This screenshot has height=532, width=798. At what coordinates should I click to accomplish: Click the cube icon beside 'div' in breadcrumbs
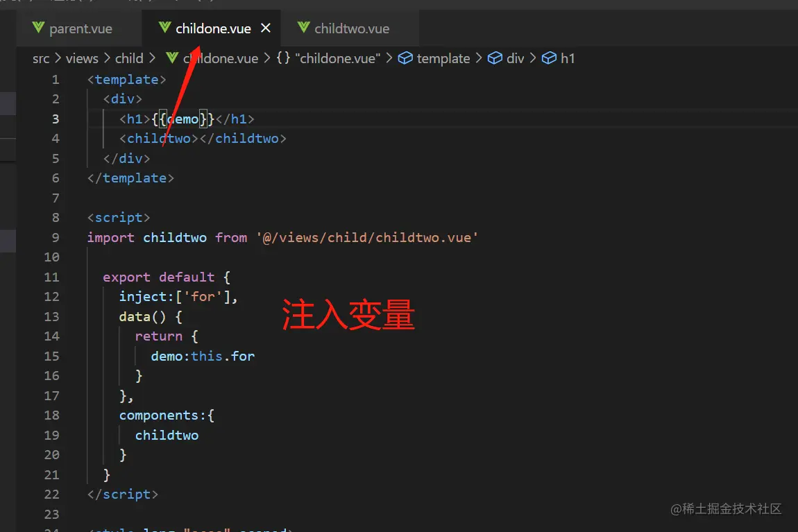[493, 58]
